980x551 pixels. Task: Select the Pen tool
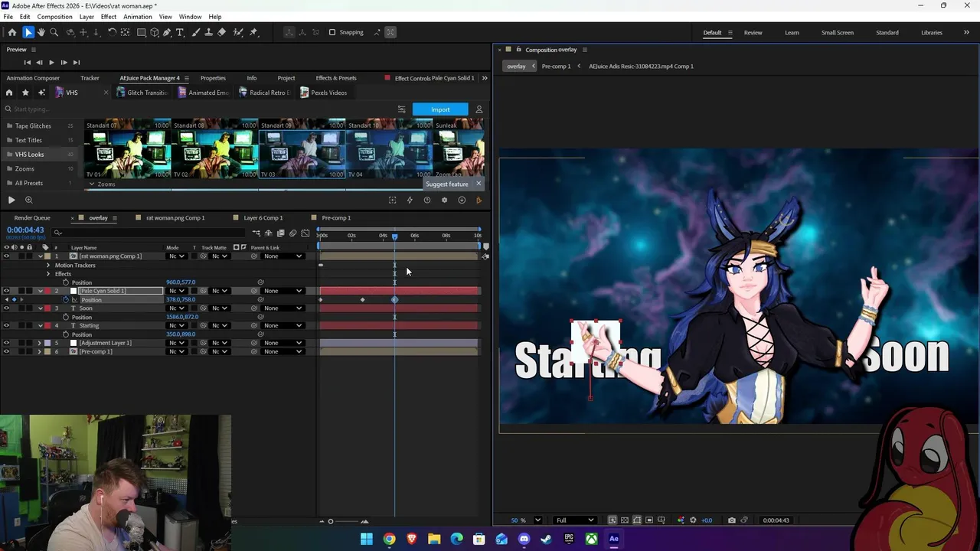167,32
